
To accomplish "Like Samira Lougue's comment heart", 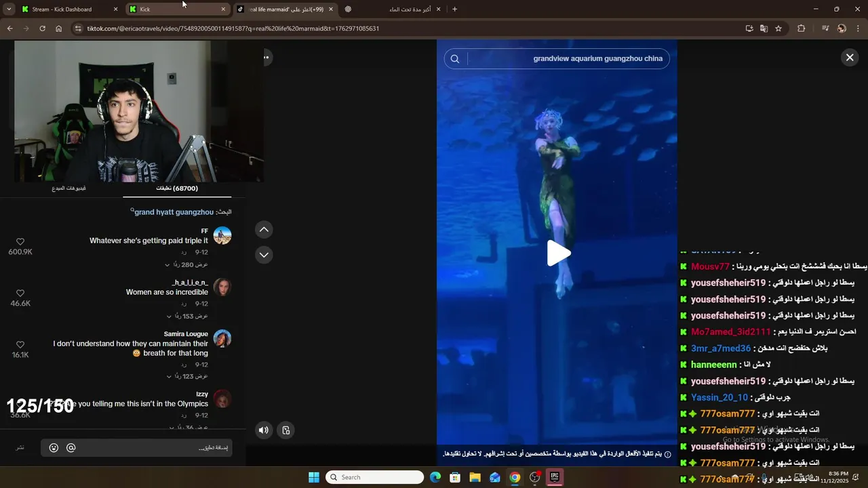I will (20, 345).
